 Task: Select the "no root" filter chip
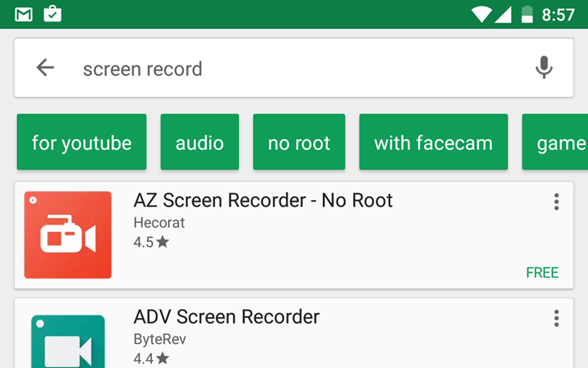[299, 142]
